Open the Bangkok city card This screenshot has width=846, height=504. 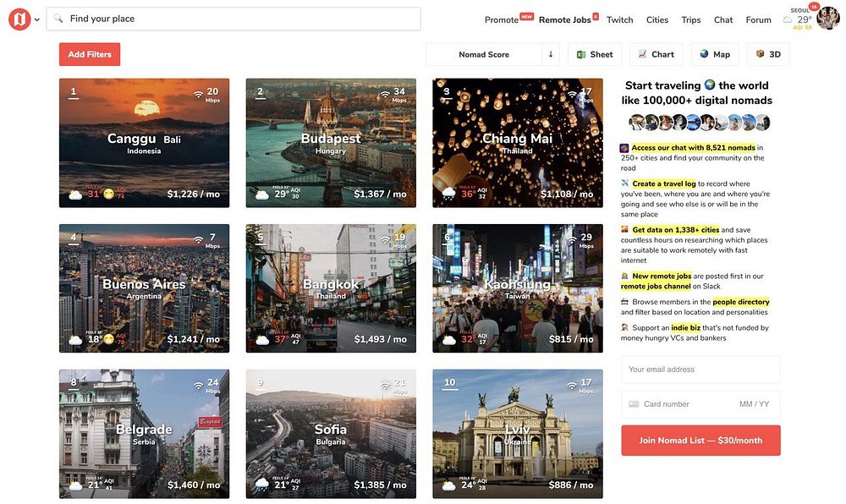331,288
